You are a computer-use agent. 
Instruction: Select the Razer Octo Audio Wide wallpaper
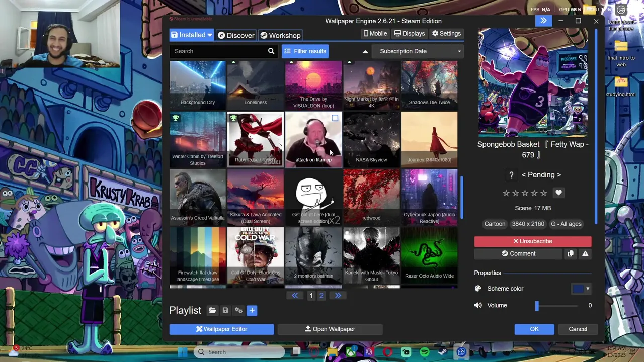[429, 255]
